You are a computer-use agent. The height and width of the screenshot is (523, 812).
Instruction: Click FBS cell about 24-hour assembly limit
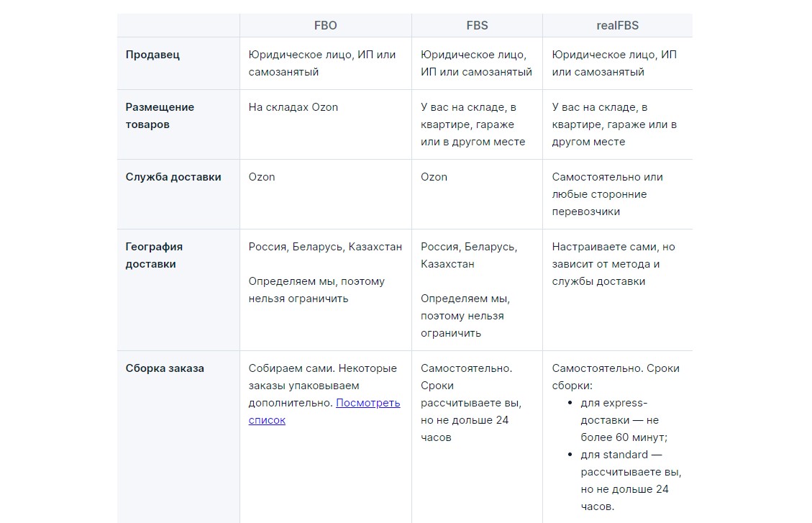click(471, 403)
